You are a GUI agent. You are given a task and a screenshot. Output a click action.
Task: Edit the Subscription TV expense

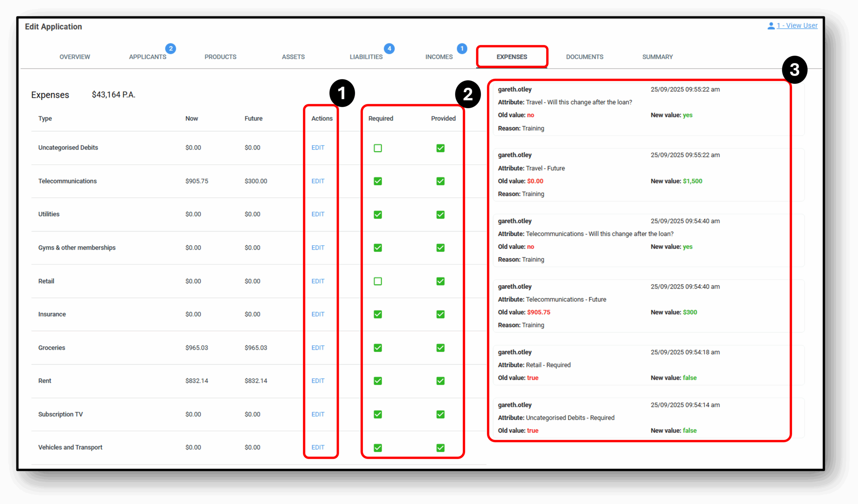(318, 414)
